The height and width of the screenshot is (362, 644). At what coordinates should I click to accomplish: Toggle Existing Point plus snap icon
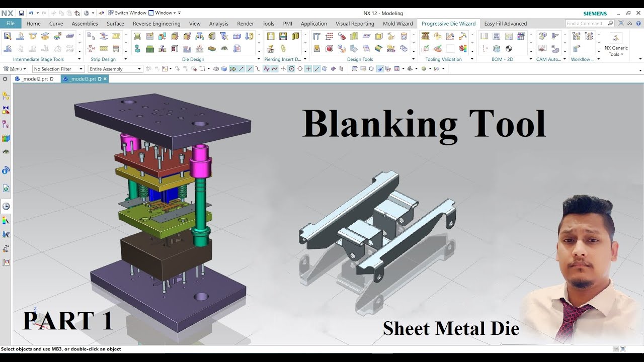pos(308,69)
